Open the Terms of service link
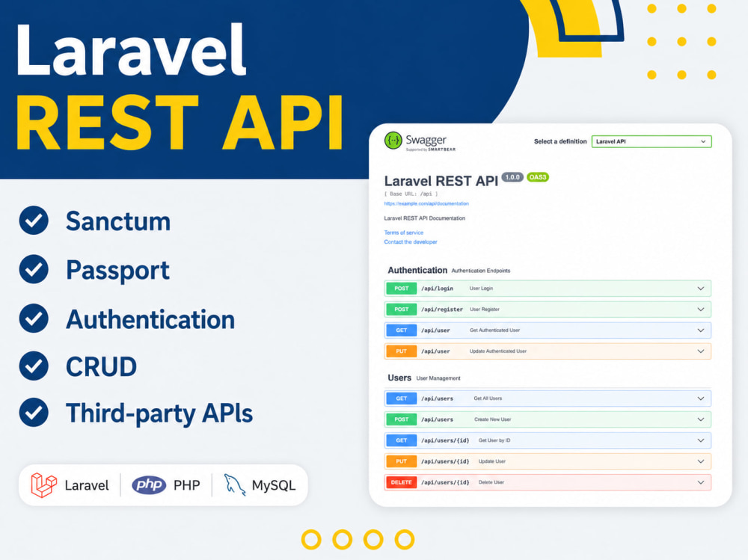The image size is (748, 560). pos(404,233)
